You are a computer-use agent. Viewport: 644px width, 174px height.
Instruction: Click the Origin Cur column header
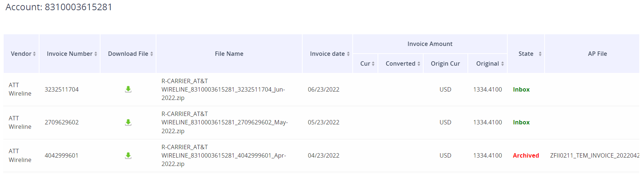point(445,63)
